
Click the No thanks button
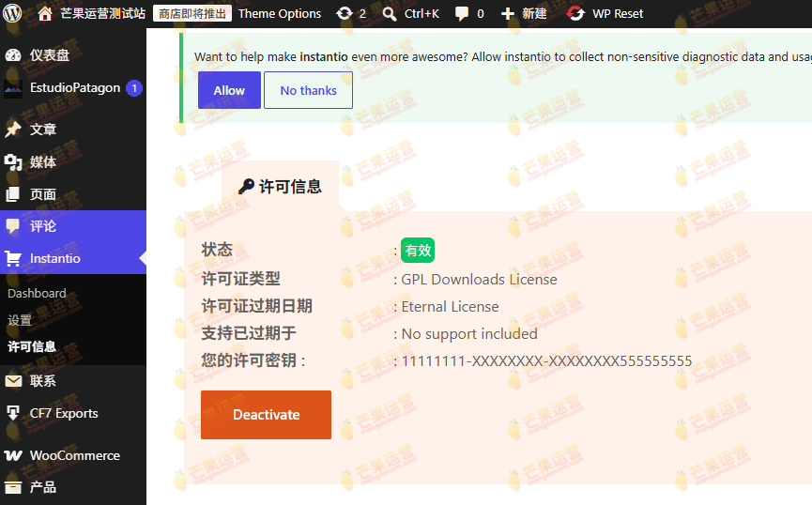[x=308, y=90]
